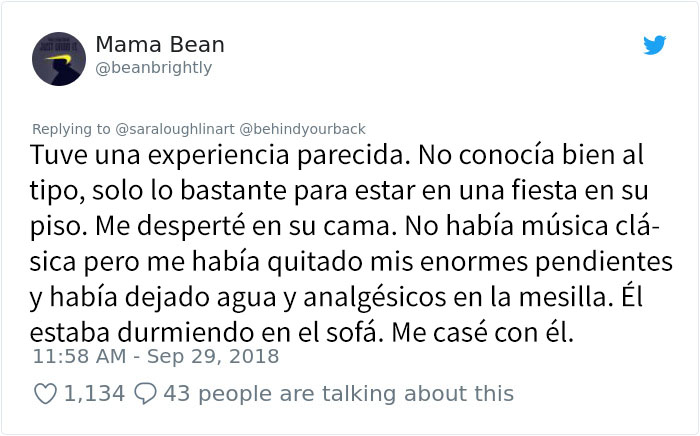Open the Mama Bean display name
This screenshot has width=700, height=436.
point(160,45)
